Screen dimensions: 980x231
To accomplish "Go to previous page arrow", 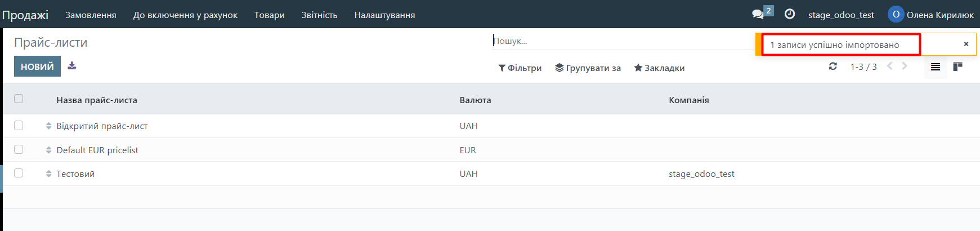I will [890, 66].
